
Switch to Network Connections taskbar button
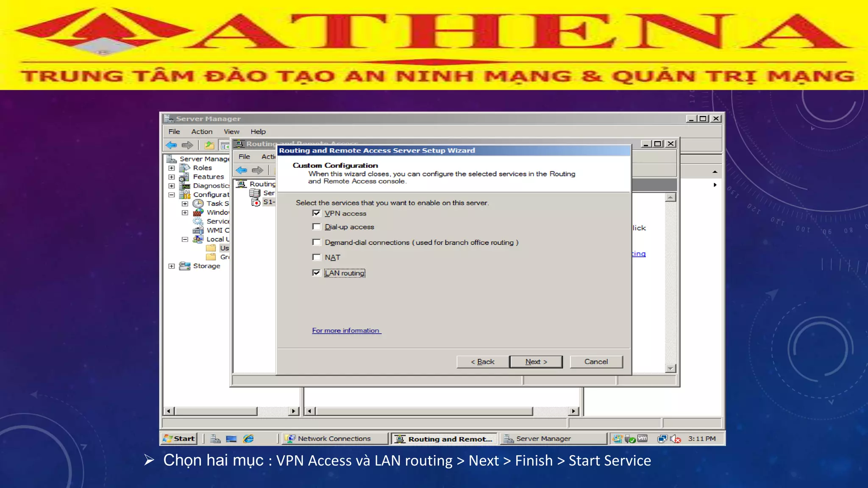tap(335, 439)
